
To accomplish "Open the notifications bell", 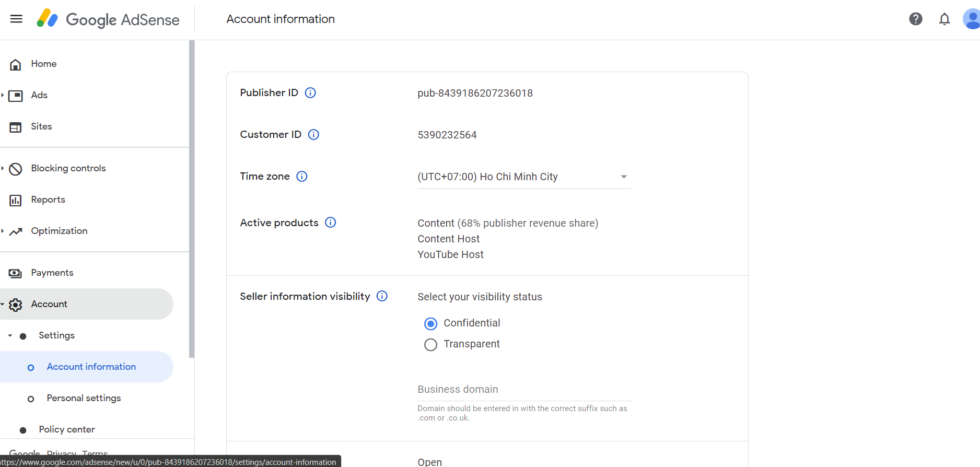I will pyautogui.click(x=944, y=19).
